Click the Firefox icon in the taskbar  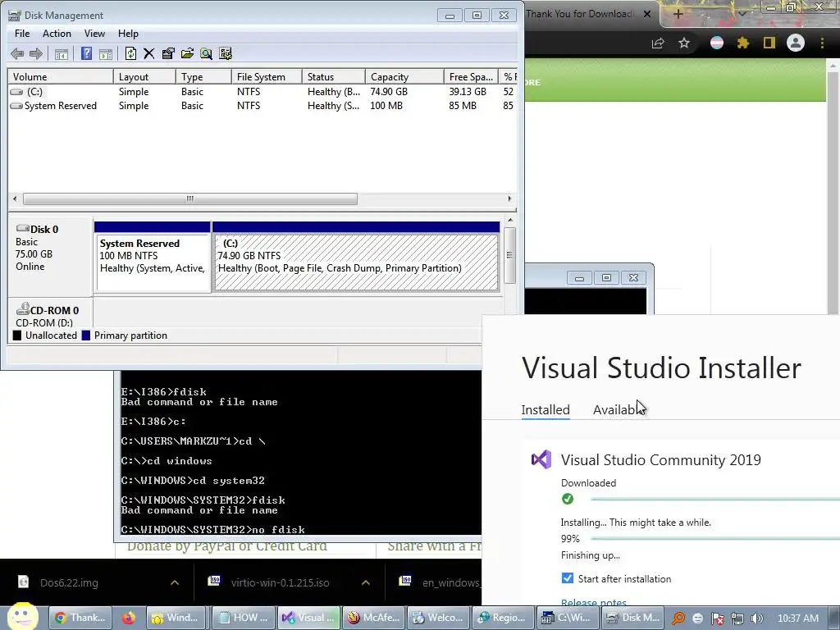(129, 618)
